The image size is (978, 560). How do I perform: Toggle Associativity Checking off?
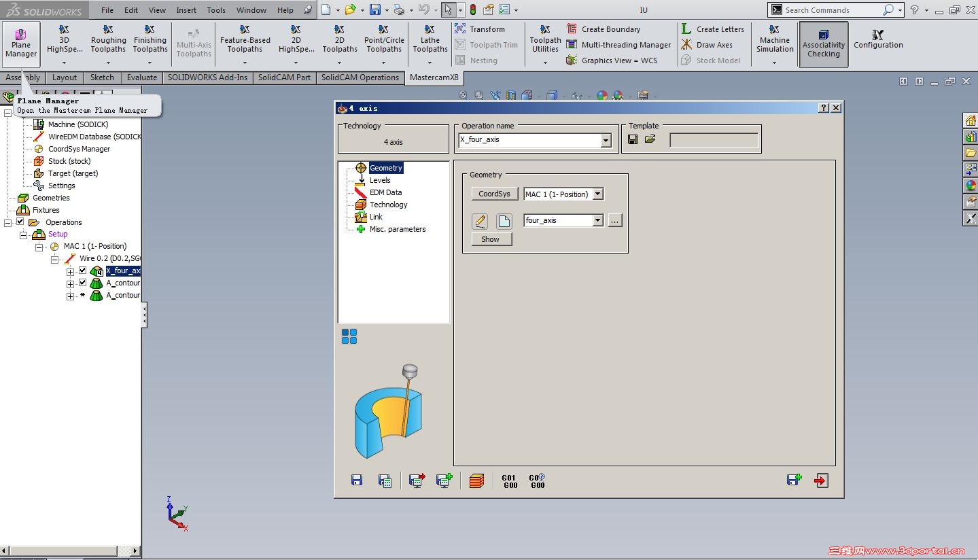point(824,44)
